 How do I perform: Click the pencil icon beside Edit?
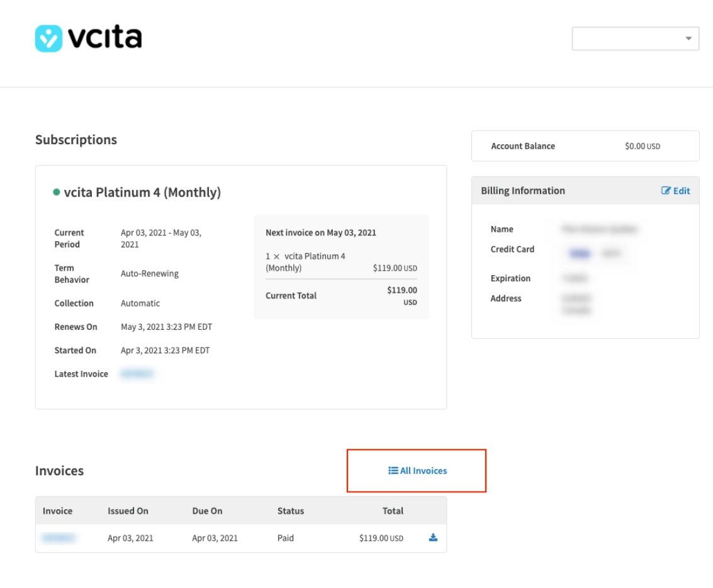666,191
